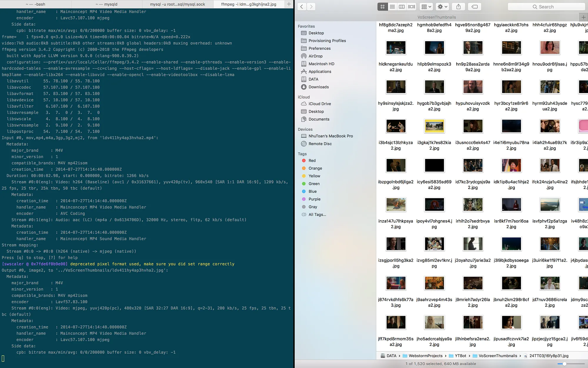Screen dimensions: 588x368
Task: Open iCloud Desktop in sidebar
Action: tap(316, 111)
